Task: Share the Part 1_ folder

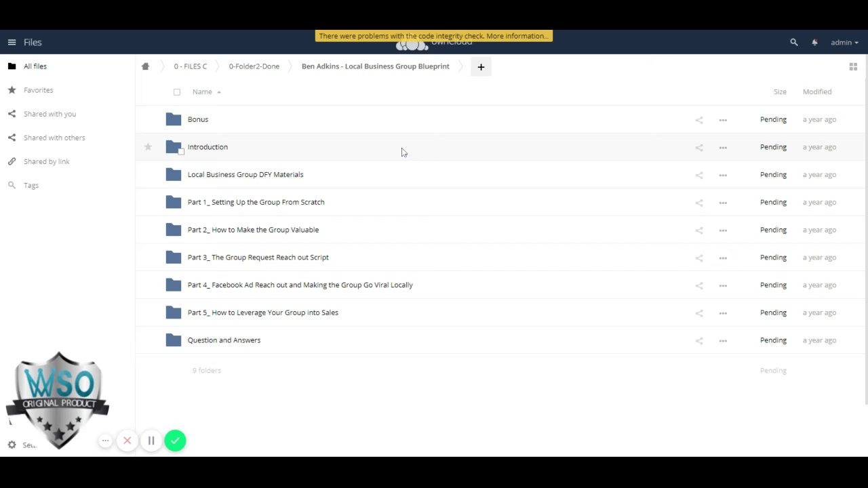Action: click(x=699, y=203)
